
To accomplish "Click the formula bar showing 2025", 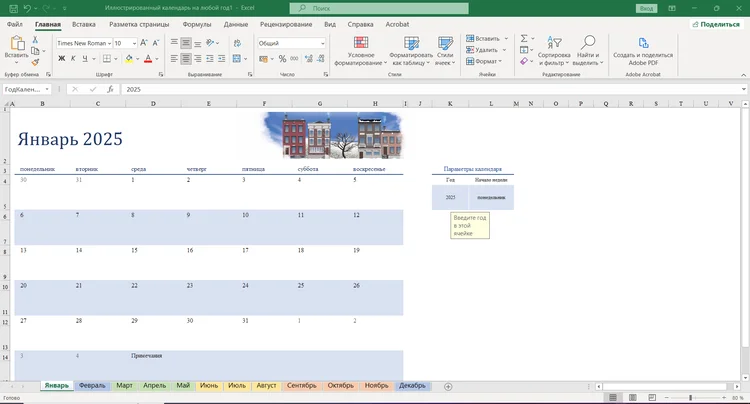I will [x=430, y=89].
